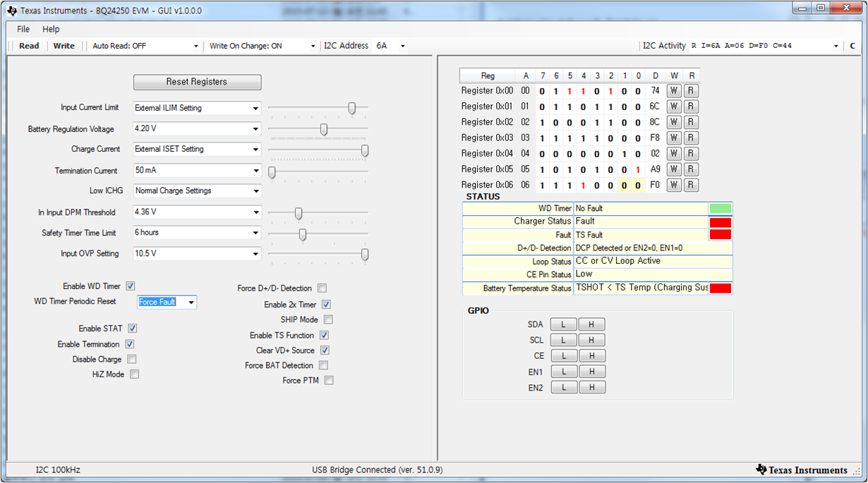Click the Texas Instruments logo in status bar
The height and width of the screenshot is (483, 868).
coord(802,470)
